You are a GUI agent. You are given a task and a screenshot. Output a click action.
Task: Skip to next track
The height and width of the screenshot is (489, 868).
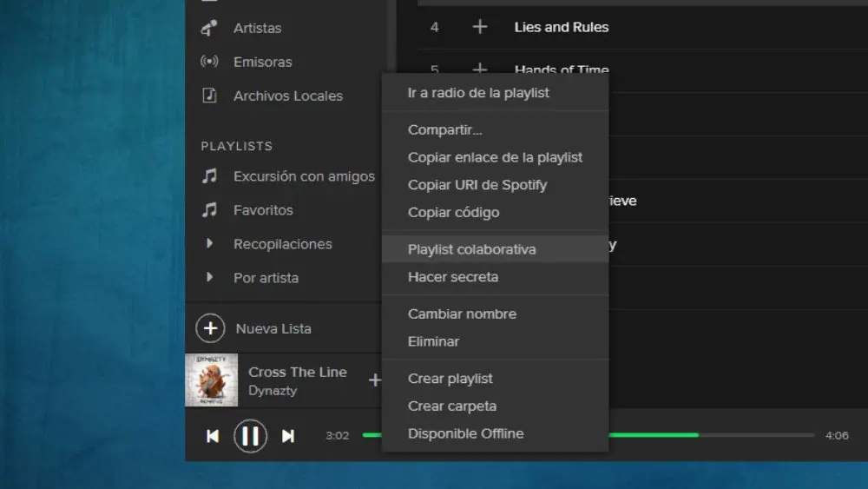coord(288,436)
